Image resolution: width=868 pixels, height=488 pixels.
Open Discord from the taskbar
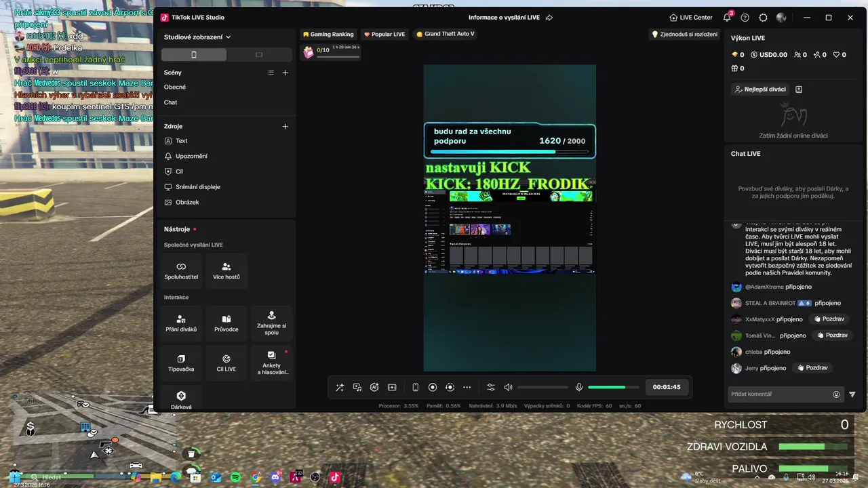[x=275, y=477]
